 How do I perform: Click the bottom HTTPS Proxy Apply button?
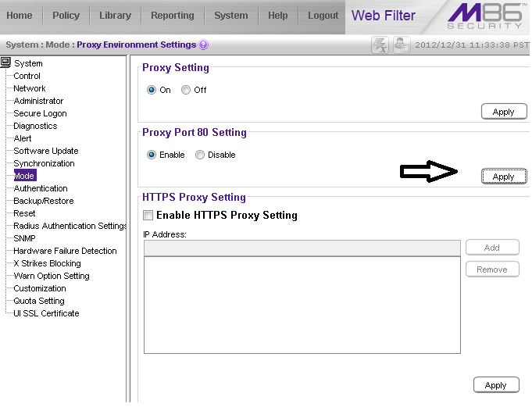[495, 385]
